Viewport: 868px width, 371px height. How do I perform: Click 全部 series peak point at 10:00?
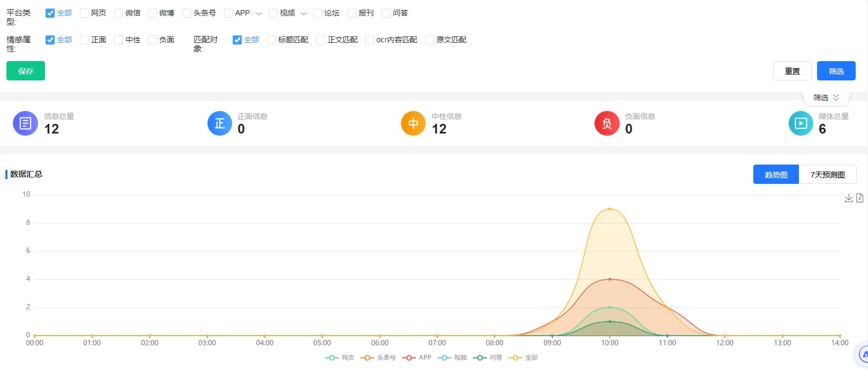click(x=610, y=209)
